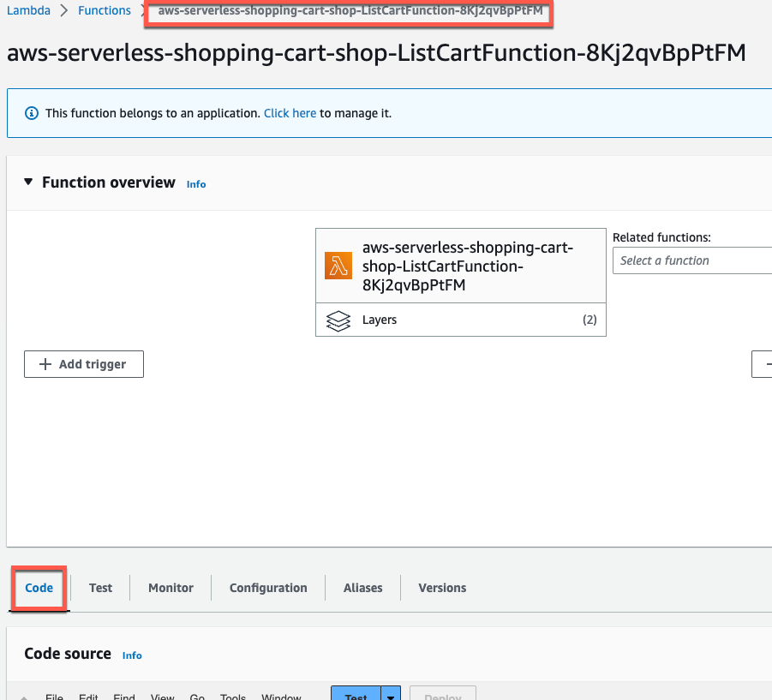Open the Info link beside Code source
772x700 pixels.
132,655
